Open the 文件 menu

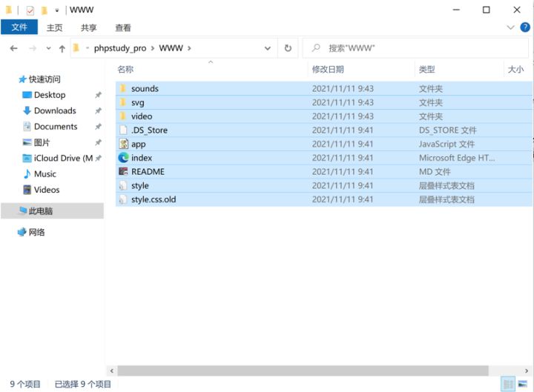click(19, 27)
